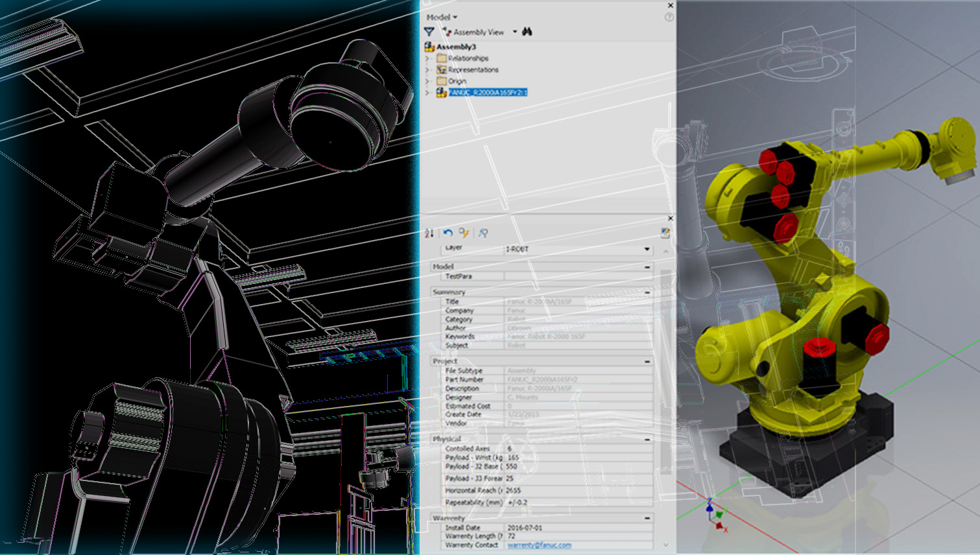Click the blue undo arrow icon
This screenshot has height=555, width=980.
tap(448, 233)
